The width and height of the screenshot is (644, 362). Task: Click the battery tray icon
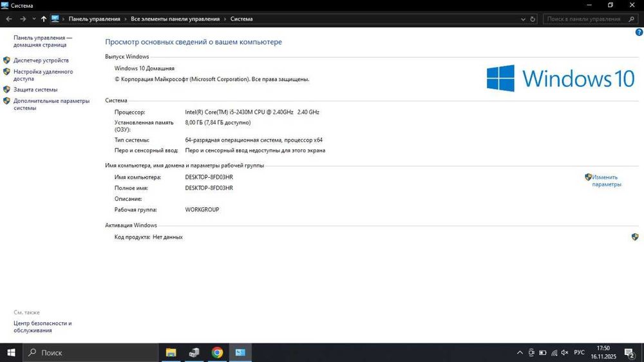tap(542, 352)
